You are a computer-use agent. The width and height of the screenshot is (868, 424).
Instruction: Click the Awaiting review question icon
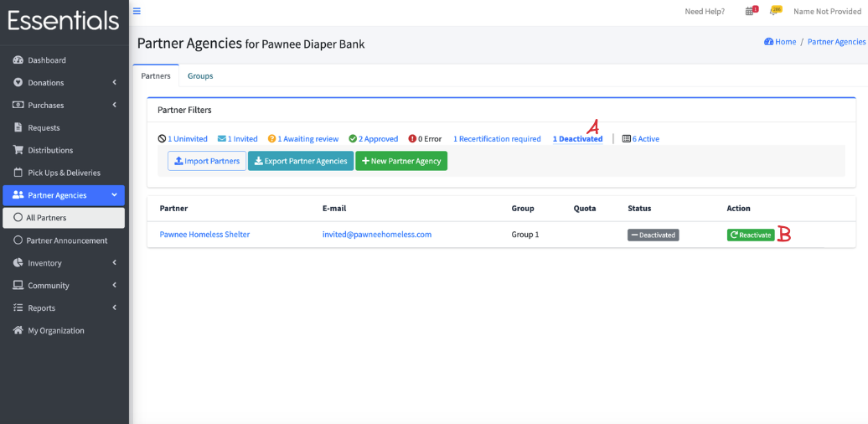[x=271, y=139]
